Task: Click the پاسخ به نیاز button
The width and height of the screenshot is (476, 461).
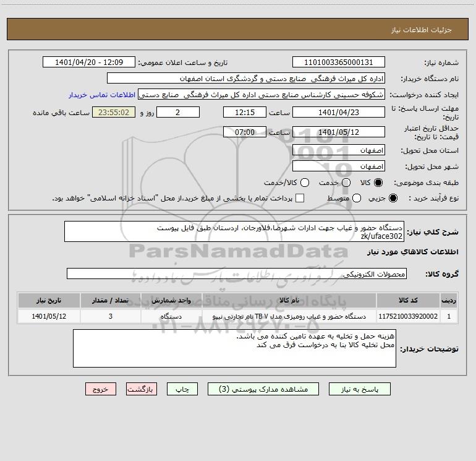Action: point(359,389)
